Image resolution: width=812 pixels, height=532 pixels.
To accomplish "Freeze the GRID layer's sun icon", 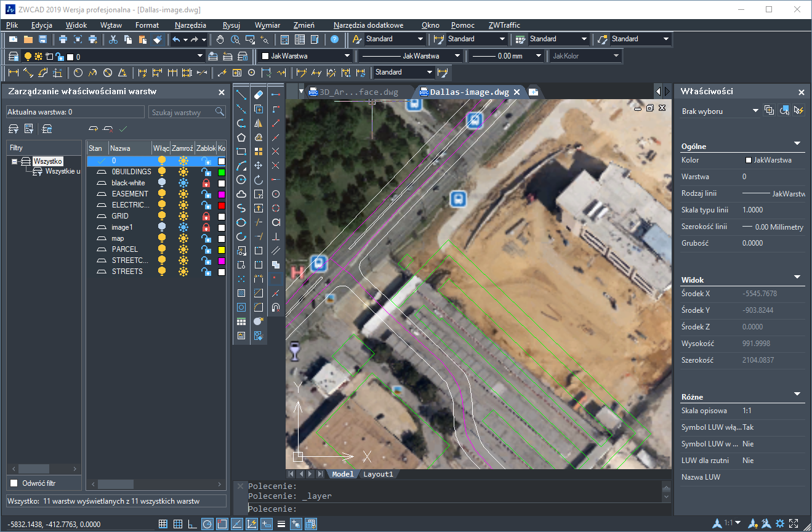I will [183, 216].
